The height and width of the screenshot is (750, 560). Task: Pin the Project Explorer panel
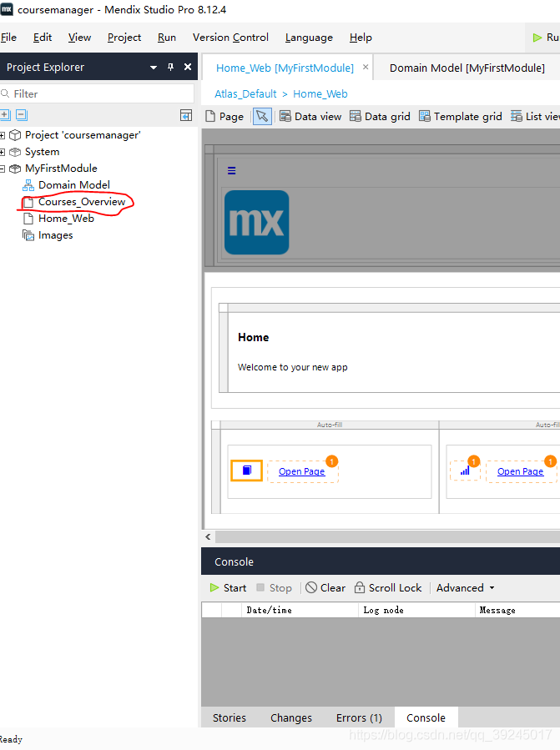[171, 68]
